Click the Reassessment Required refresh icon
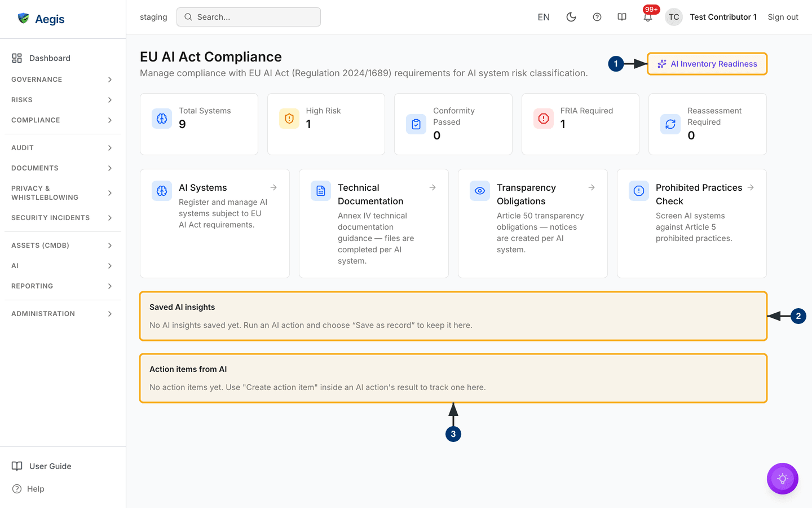 (670, 124)
